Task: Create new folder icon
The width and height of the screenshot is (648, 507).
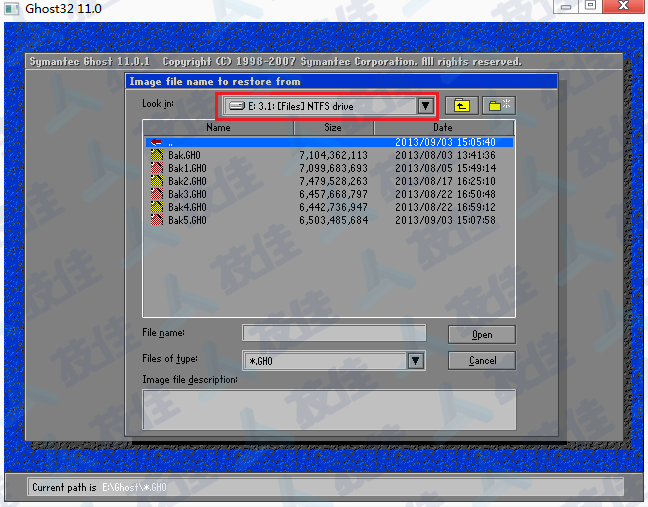Action: 499,106
